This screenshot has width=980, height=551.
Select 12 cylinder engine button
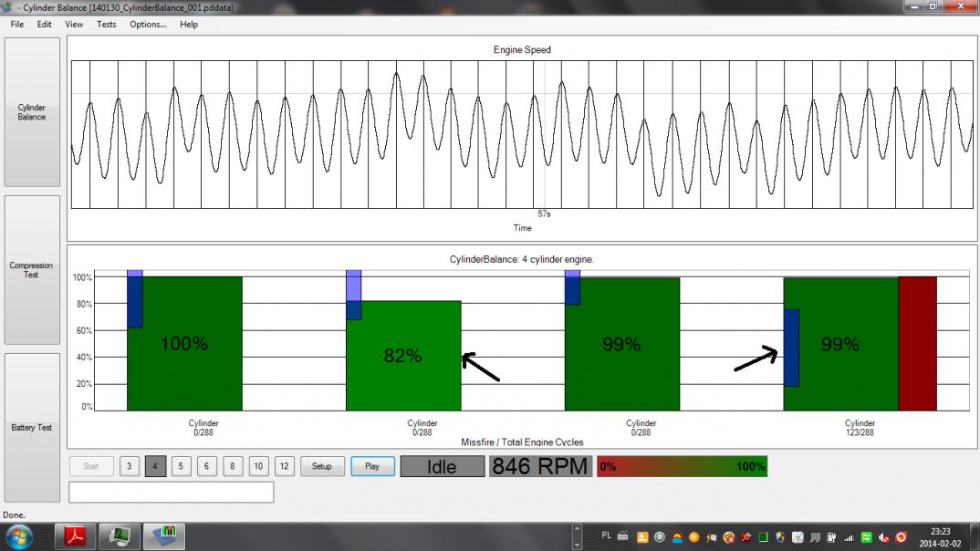tap(285, 466)
